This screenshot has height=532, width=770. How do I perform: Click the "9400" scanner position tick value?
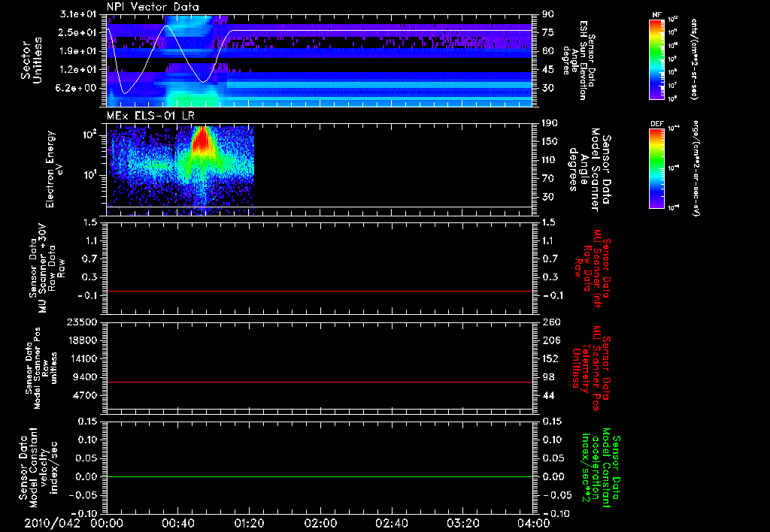(x=86, y=377)
